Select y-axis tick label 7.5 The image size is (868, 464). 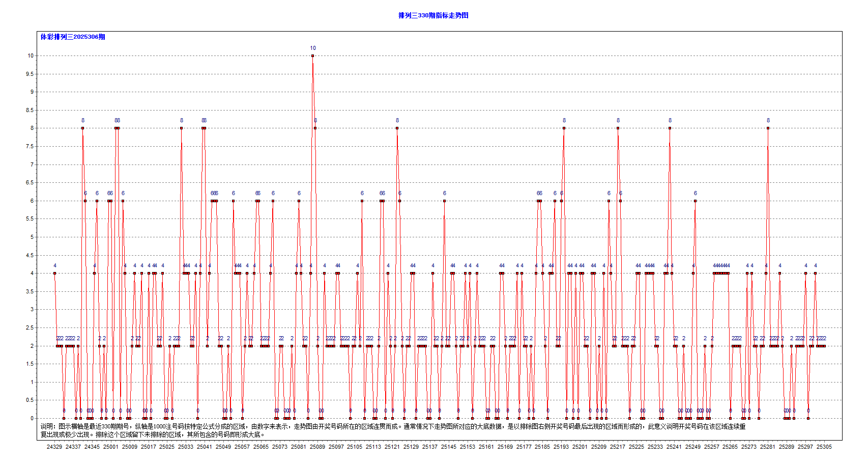point(30,146)
